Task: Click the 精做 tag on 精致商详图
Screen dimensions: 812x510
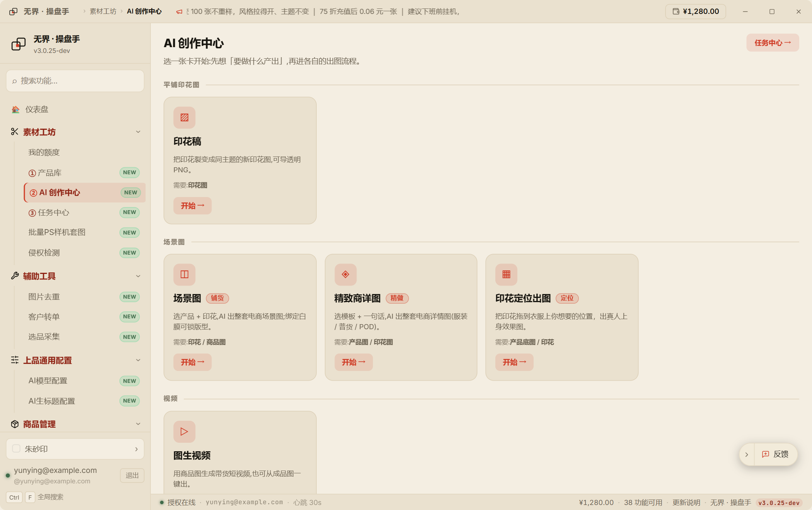Action: [397, 298]
